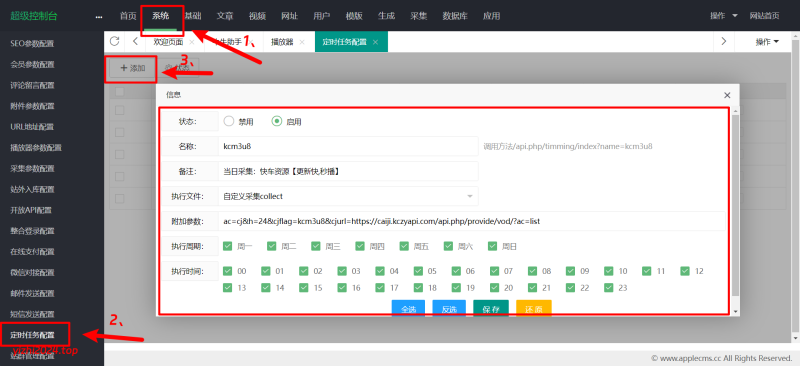Click the 备注 input field

click(x=348, y=172)
